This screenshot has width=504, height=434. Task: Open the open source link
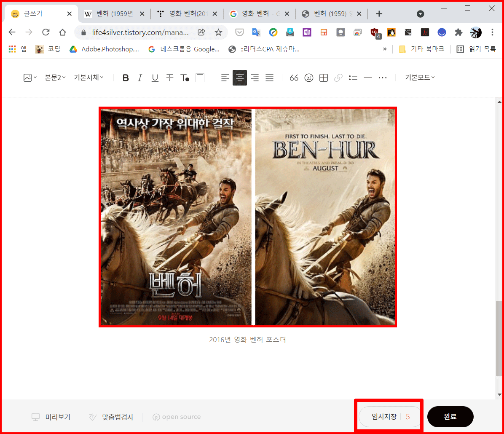click(x=177, y=417)
